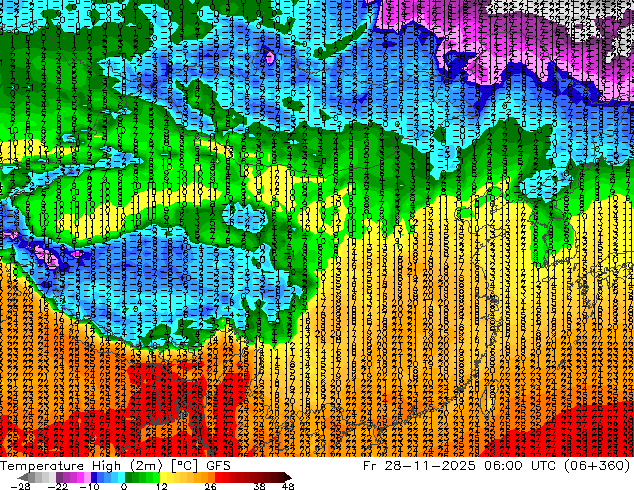Click the "GFS" model label
Viewport: 634px width, 490px height.
pyautogui.click(x=218, y=466)
